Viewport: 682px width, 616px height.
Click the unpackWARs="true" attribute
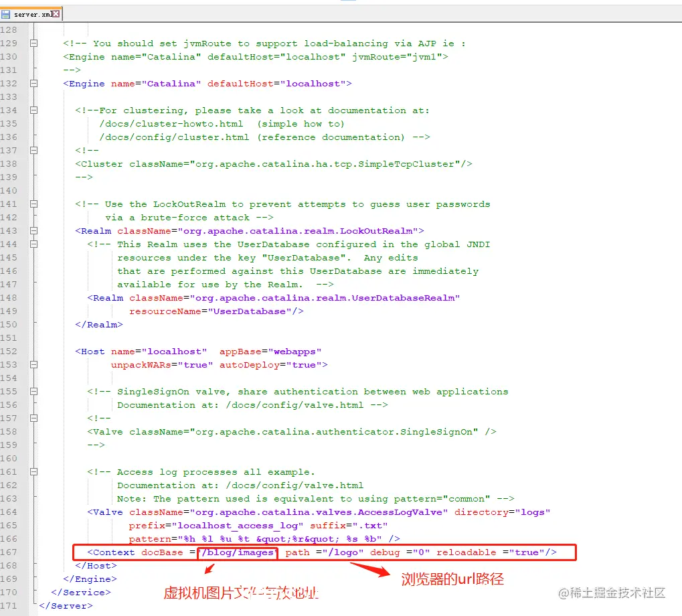tap(162, 365)
